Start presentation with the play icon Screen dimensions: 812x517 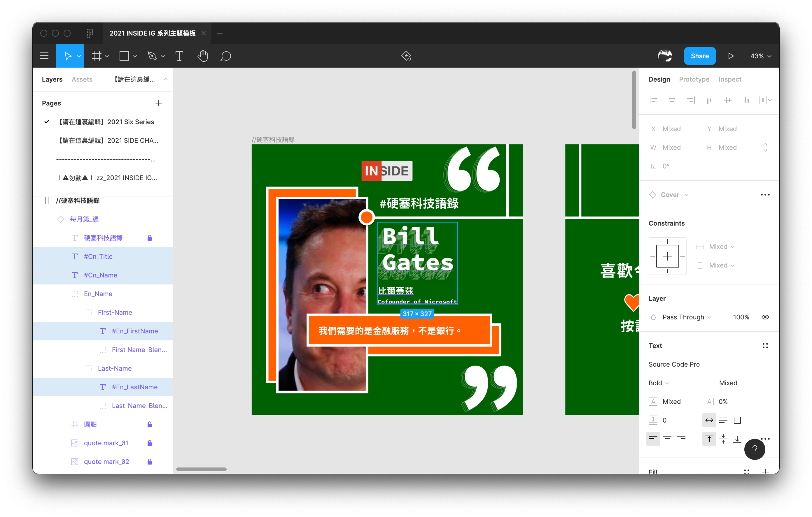pos(731,56)
